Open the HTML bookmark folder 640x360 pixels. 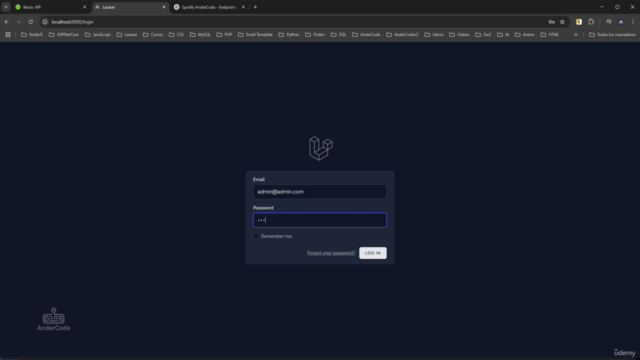coord(550,35)
